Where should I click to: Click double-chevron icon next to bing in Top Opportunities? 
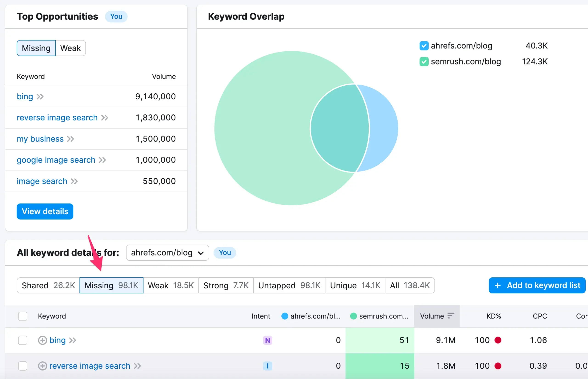pos(40,97)
